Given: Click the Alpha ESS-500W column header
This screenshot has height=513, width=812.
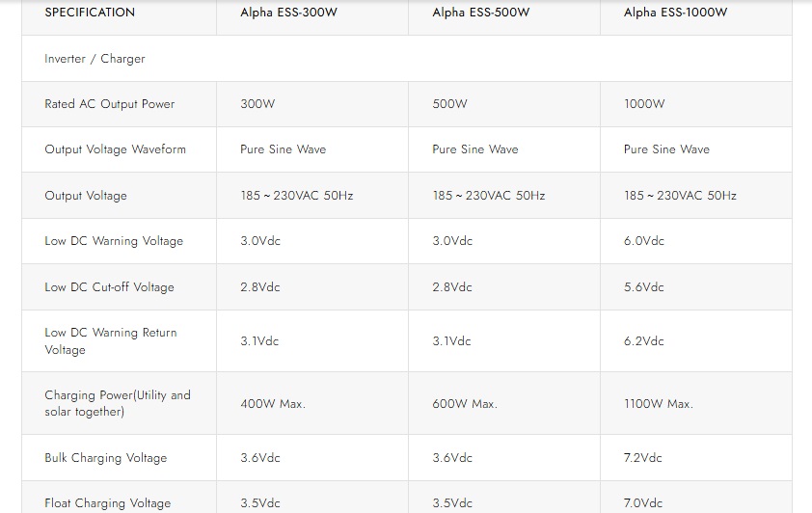Looking at the screenshot, I should 481,13.
